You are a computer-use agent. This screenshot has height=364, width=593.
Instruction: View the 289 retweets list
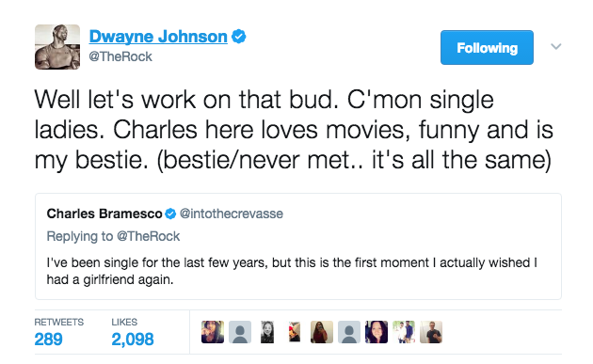pos(58,332)
